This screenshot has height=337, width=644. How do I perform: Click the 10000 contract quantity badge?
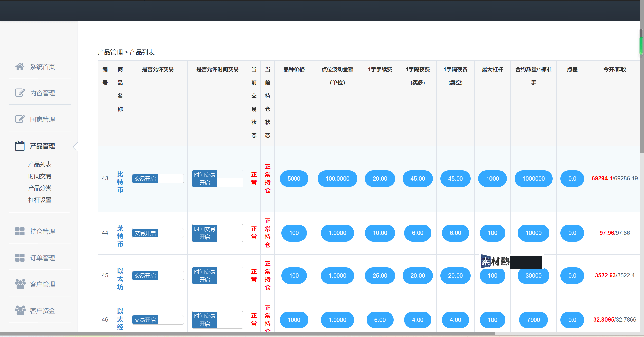pyautogui.click(x=534, y=233)
